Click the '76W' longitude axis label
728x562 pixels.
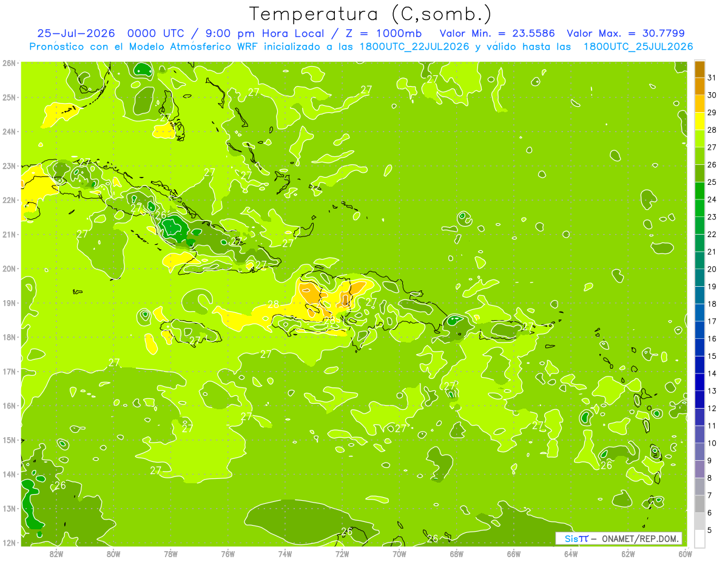click(228, 554)
